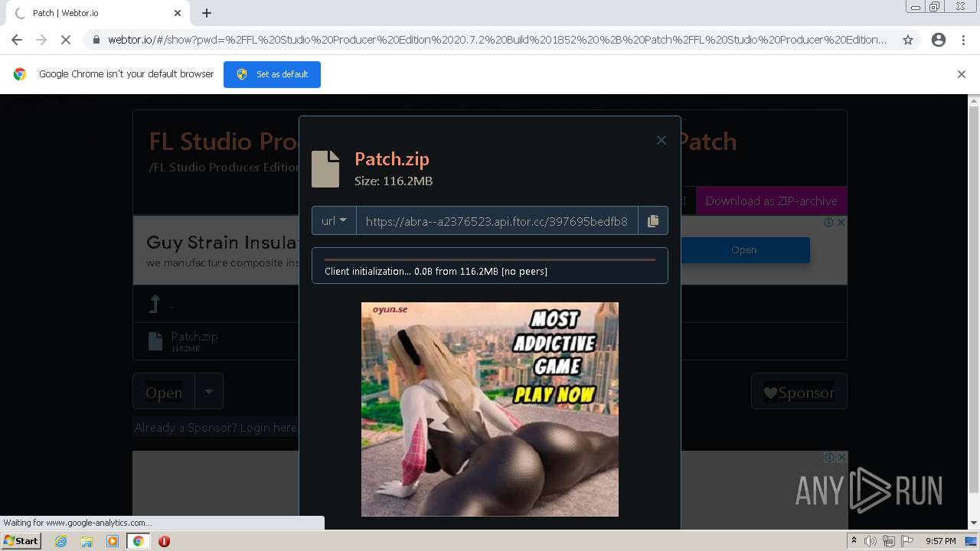Switch to Chrome in the taskbar

pyautogui.click(x=139, y=541)
